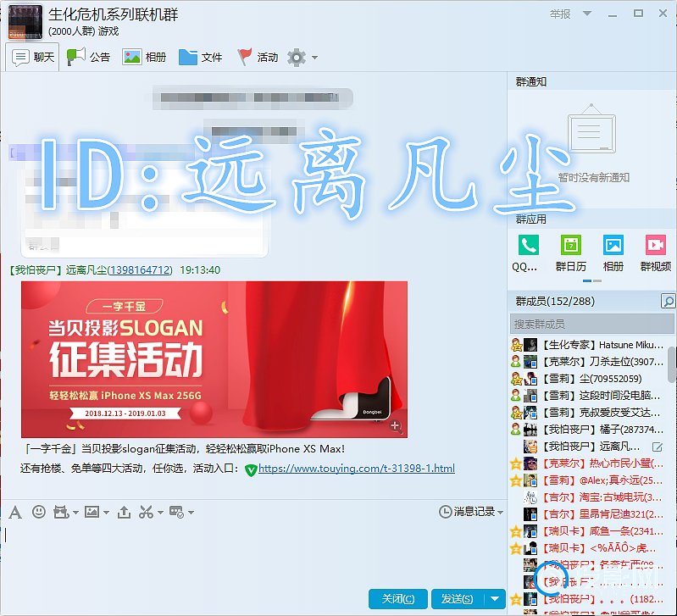This screenshot has width=677, height=616.
Task: Click the 举报 report button
Action: click(560, 14)
